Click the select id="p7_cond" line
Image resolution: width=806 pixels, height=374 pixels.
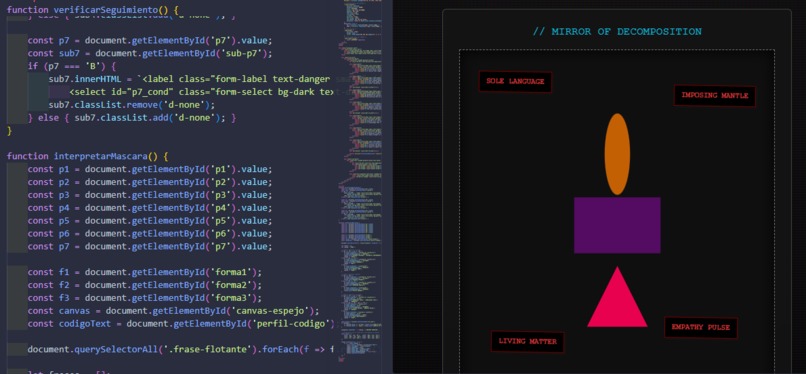202,92
